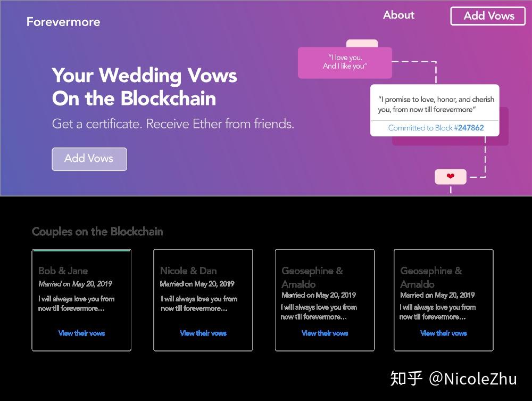This screenshot has width=532, height=401.
Task: Select the Bob & Jane card title
Action: (x=63, y=271)
